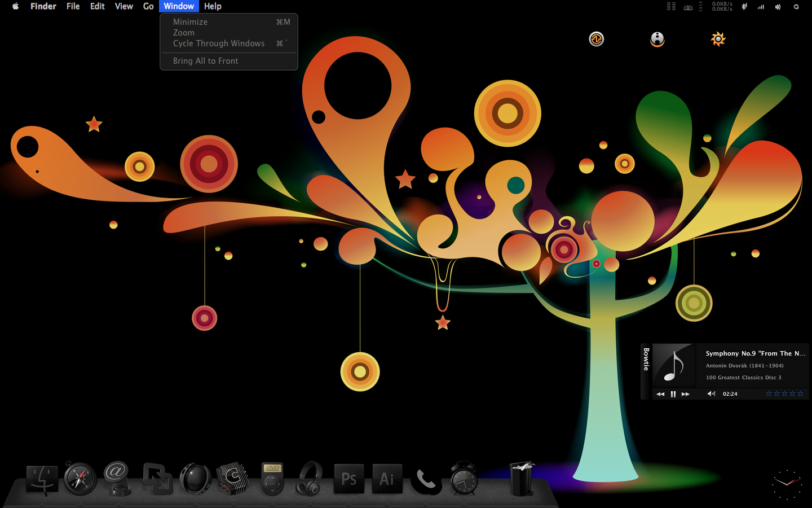Open DVD Player remote icon in dock
This screenshot has height=508, width=812.
(272, 479)
